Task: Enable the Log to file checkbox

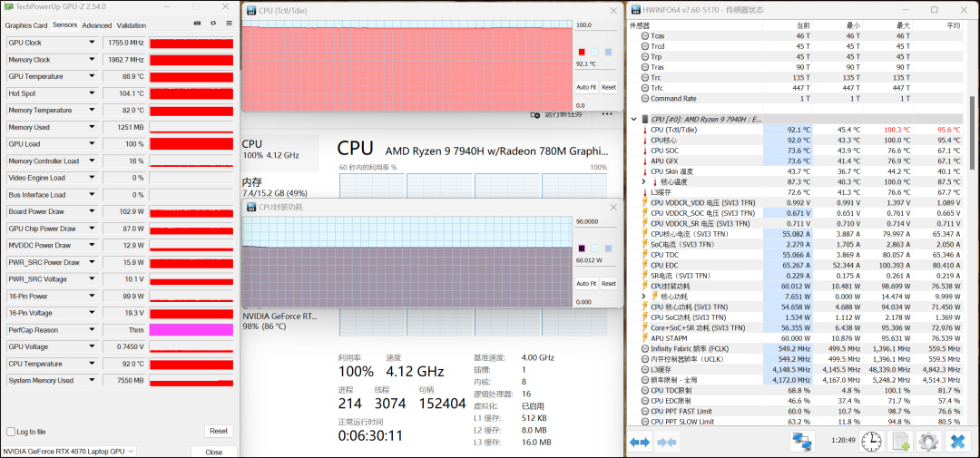Action: click(11, 432)
